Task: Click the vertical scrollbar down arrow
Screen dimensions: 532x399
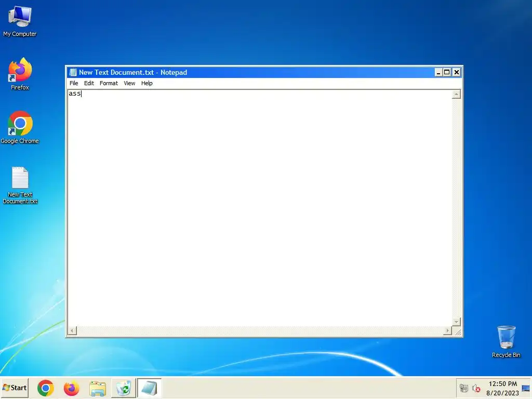Action: click(x=456, y=321)
